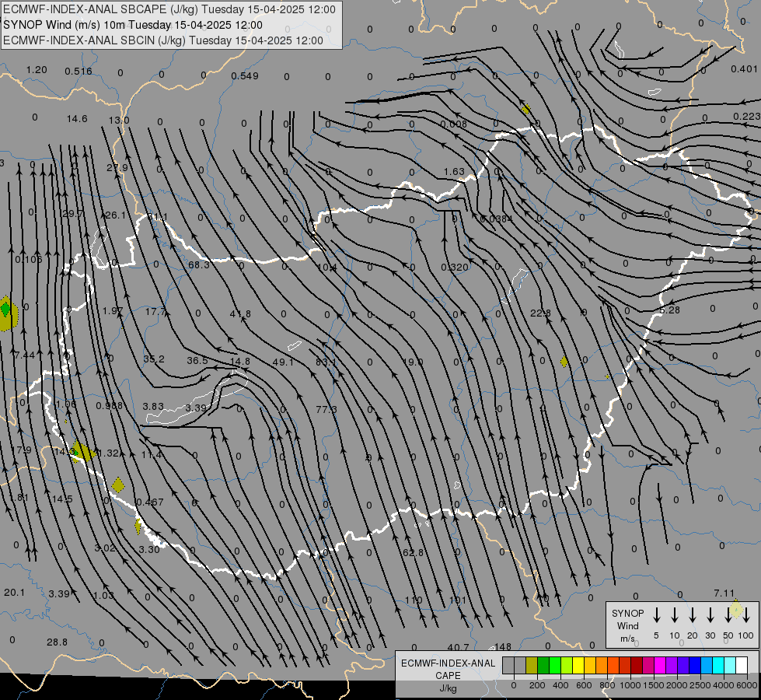Screen dimensions: 761x700
Task: Click the 110 value on the map
Action: click(x=414, y=600)
